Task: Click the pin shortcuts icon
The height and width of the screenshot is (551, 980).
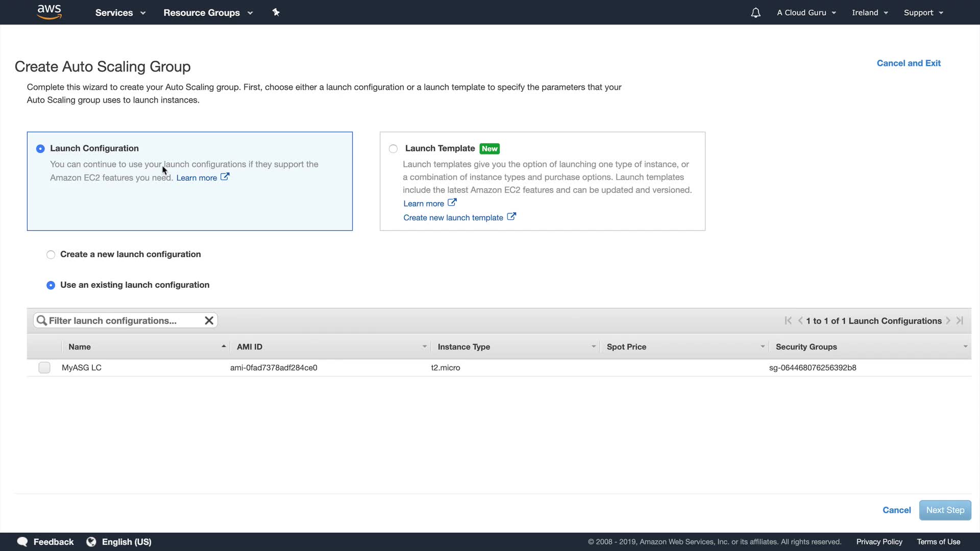Action: (x=276, y=12)
